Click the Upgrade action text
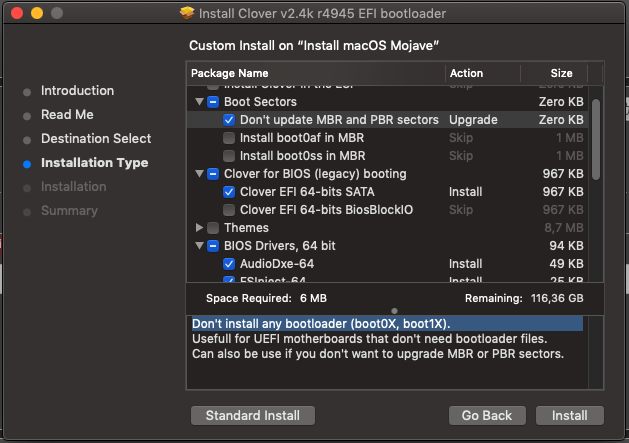629x443 pixels. 473,120
